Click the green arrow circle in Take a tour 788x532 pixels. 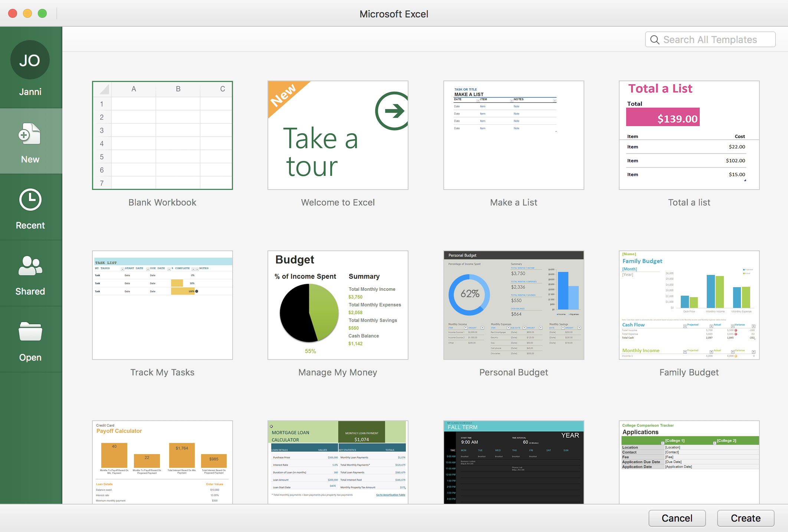tap(393, 111)
